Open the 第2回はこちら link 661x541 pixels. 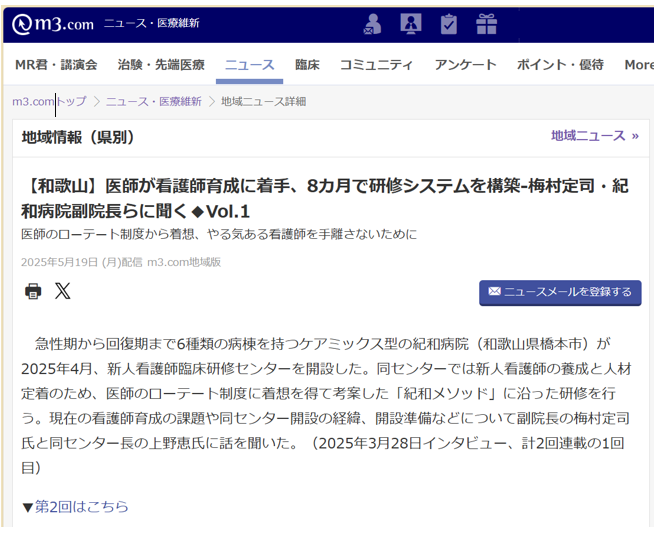[81, 506]
